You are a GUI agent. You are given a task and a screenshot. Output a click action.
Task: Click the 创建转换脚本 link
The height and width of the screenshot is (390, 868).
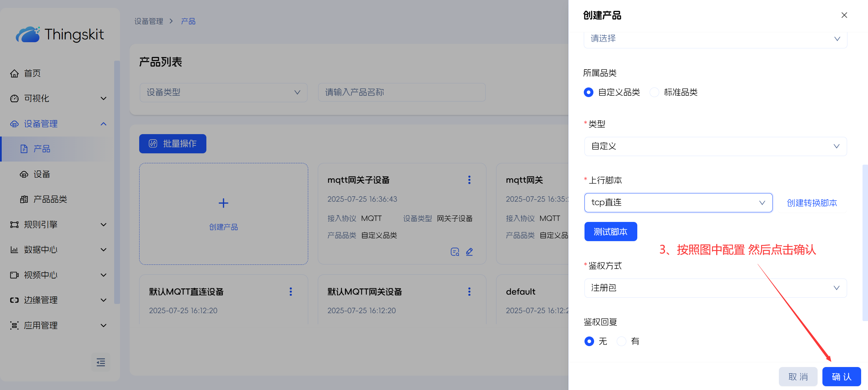812,203
